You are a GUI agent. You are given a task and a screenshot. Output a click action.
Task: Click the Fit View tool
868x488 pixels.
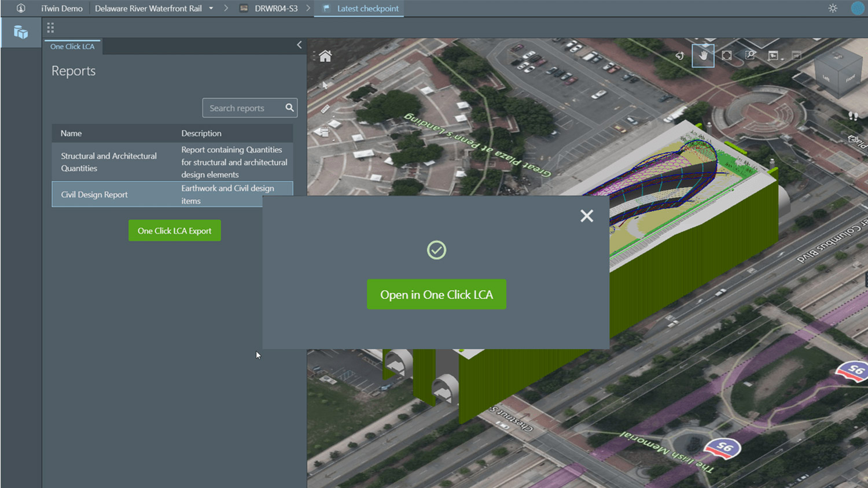click(x=727, y=56)
